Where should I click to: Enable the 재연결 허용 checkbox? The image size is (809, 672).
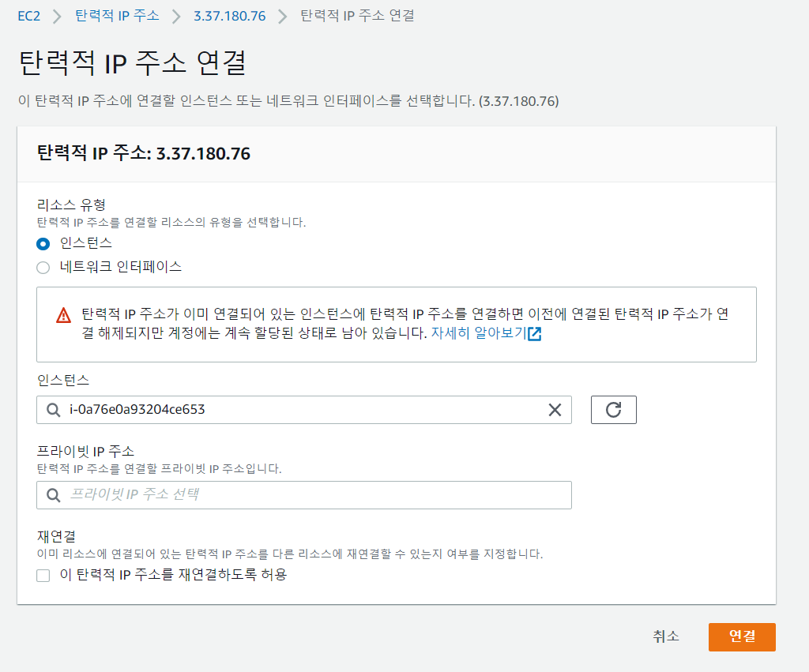43,576
